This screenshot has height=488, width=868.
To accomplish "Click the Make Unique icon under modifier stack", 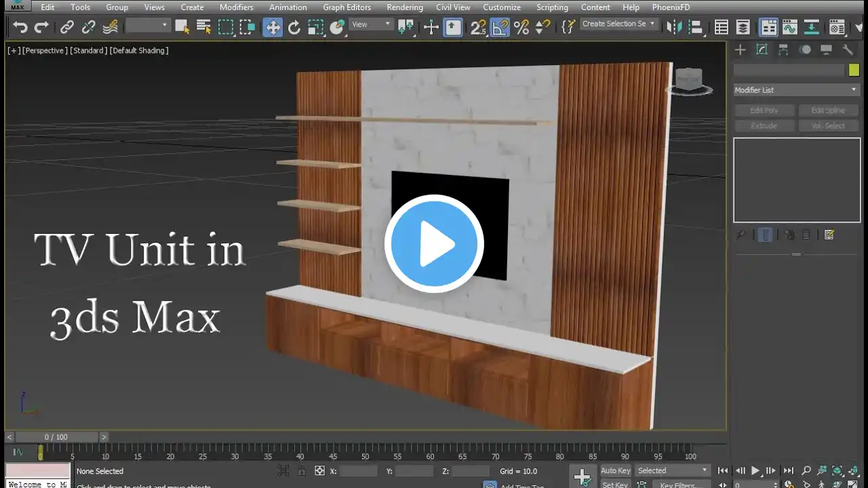I will point(789,235).
